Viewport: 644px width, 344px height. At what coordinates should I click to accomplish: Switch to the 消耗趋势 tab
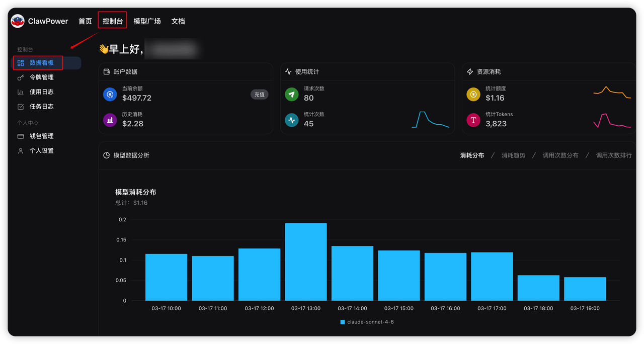point(513,155)
